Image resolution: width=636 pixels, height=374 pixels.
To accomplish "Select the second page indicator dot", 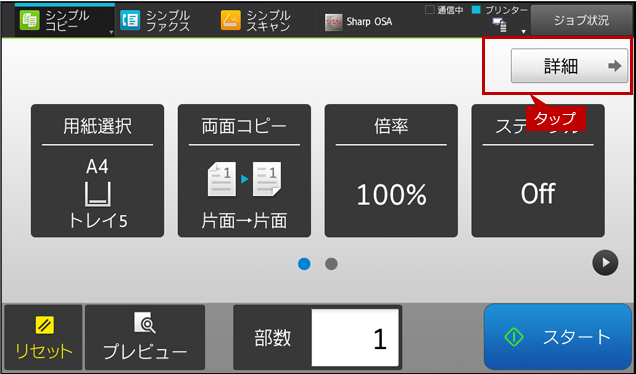I will point(331,264).
